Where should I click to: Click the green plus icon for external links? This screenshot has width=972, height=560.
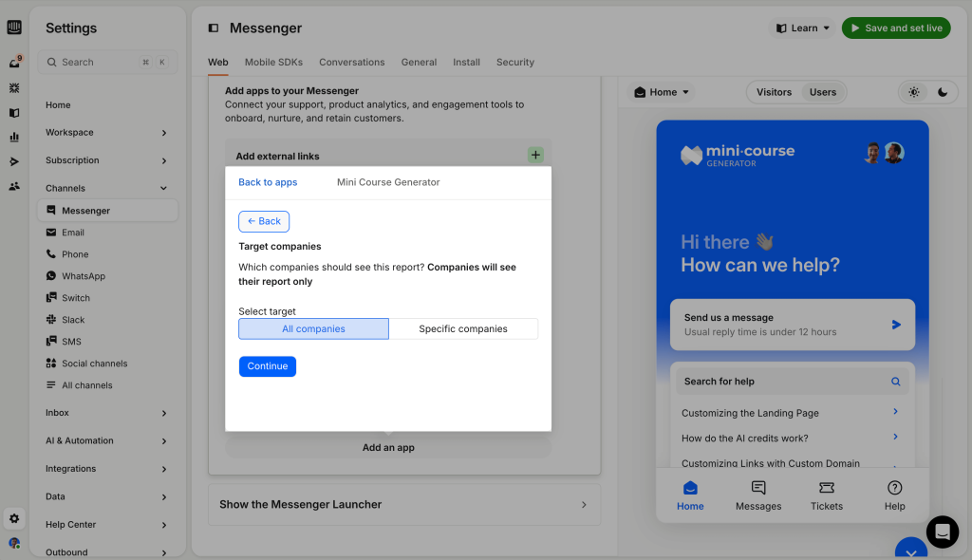pyautogui.click(x=535, y=155)
